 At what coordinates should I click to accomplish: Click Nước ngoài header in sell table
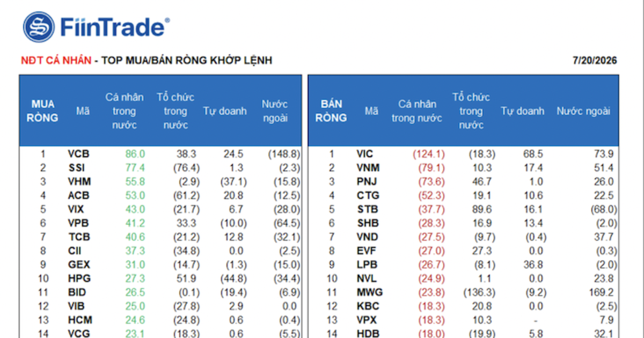pyautogui.click(x=583, y=111)
